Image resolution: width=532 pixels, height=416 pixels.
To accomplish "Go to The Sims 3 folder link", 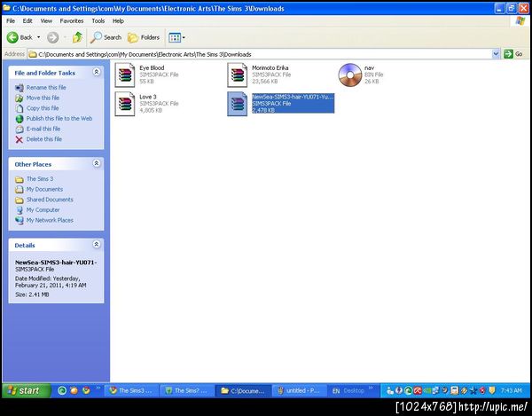I will click(x=40, y=179).
